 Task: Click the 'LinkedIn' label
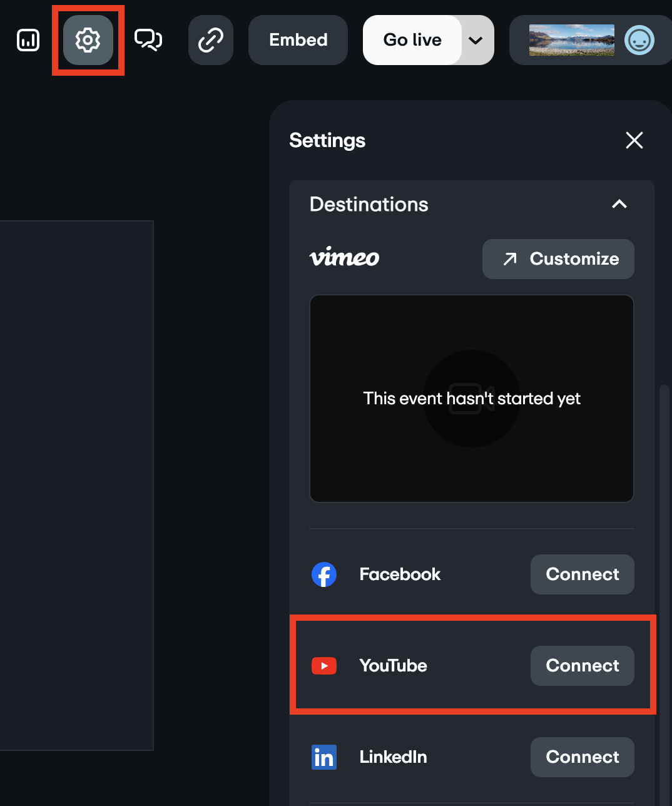click(x=393, y=757)
